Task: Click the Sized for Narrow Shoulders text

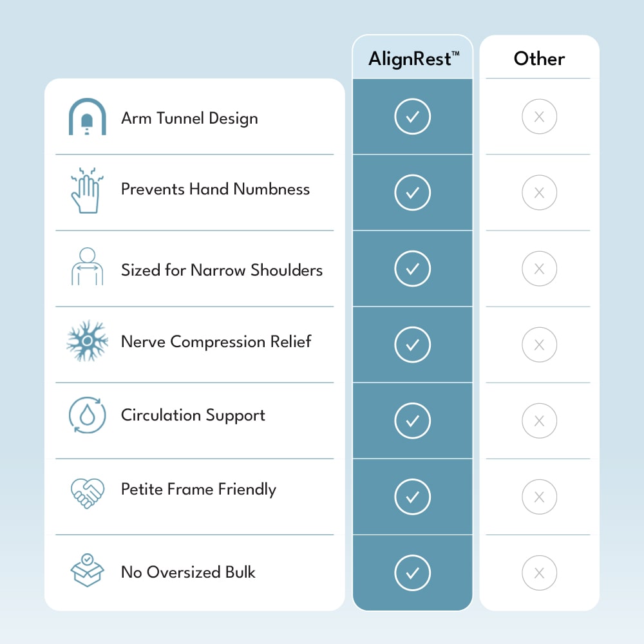Action: pyautogui.click(x=222, y=270)
